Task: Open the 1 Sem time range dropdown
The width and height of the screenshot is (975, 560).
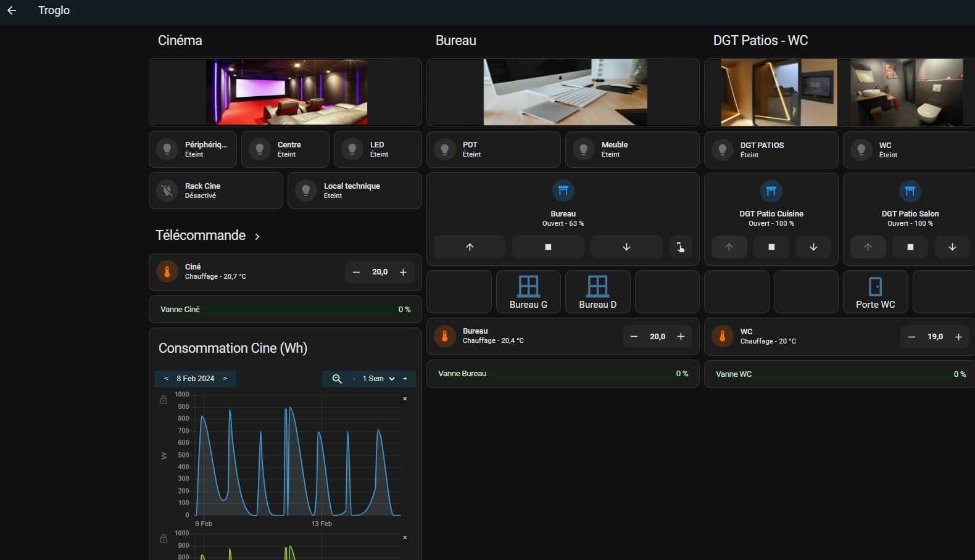Action: (379, 379)
